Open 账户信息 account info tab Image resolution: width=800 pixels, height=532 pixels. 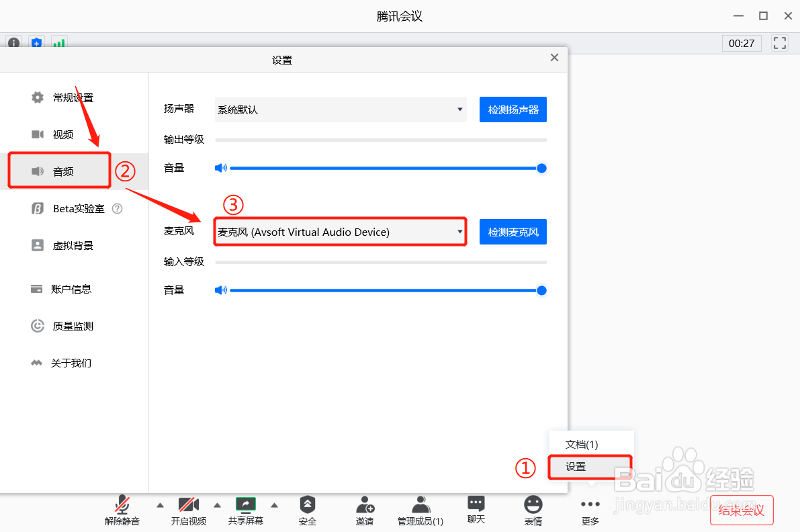[74, 290]
